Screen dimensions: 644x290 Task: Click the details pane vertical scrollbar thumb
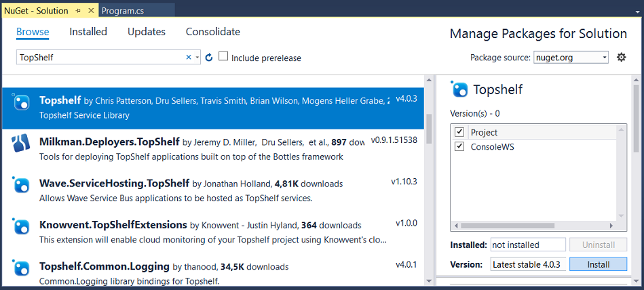(x=637, y=119)
